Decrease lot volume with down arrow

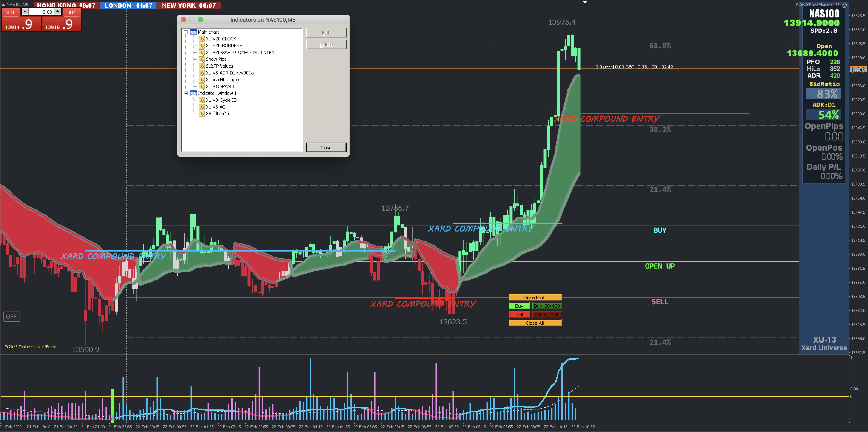[25, 11]
